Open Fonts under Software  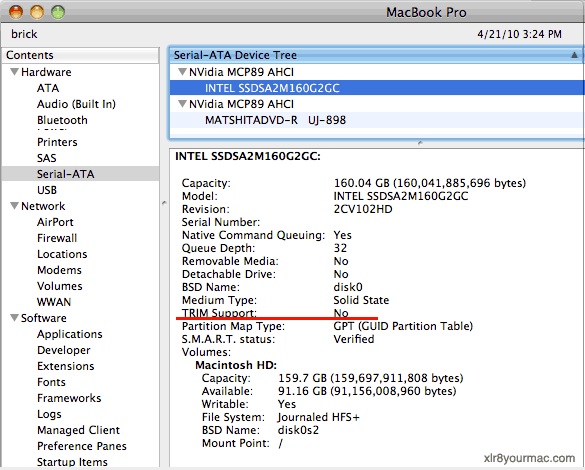click(x=51, y=382)
